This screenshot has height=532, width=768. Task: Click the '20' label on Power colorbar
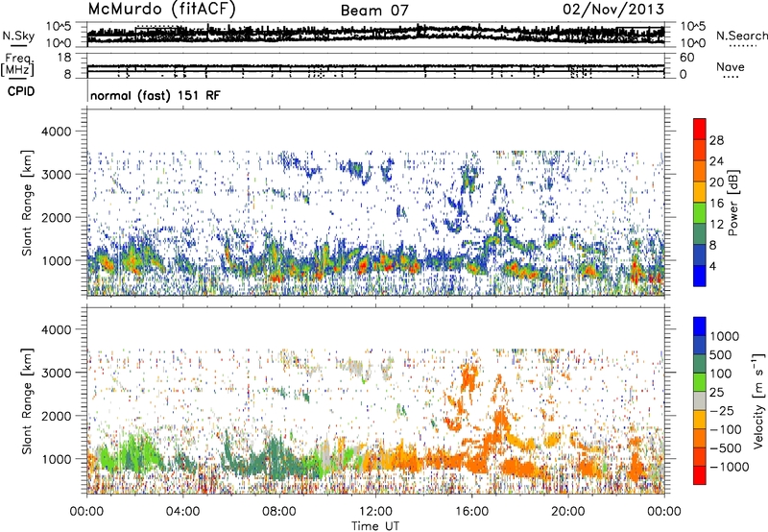tap(716, 182)
